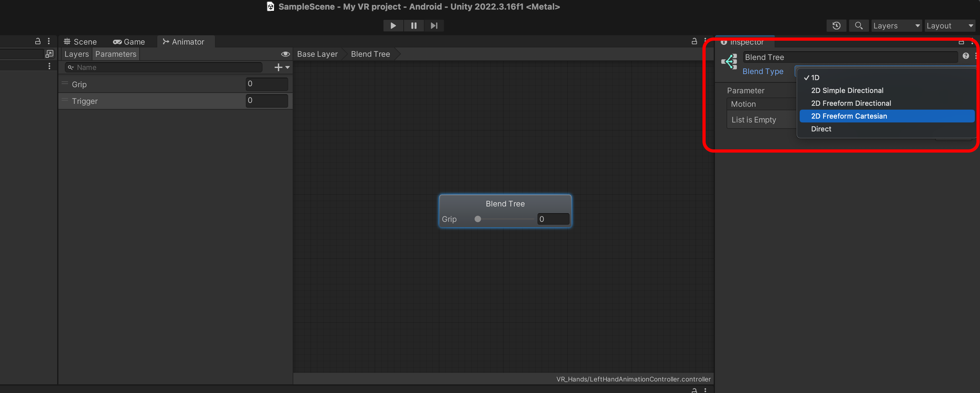Click Base Layer breadcrumb
The height and width of the screenshot is (393, 980).
(x=317, y=54)
